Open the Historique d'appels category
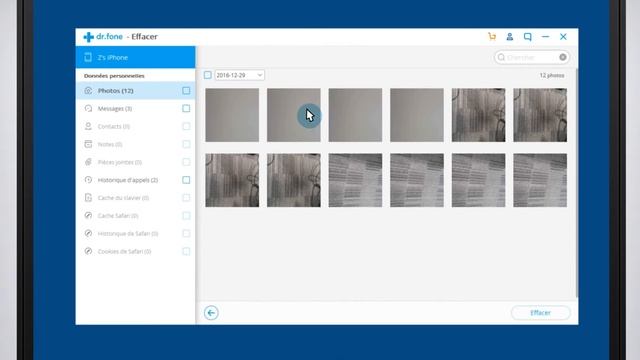 coord(136,180)
